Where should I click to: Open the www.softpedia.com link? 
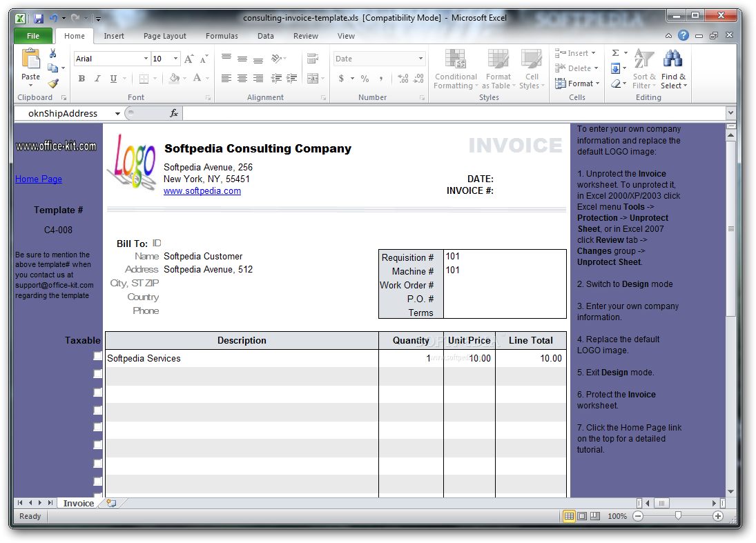tap(202, 191)
